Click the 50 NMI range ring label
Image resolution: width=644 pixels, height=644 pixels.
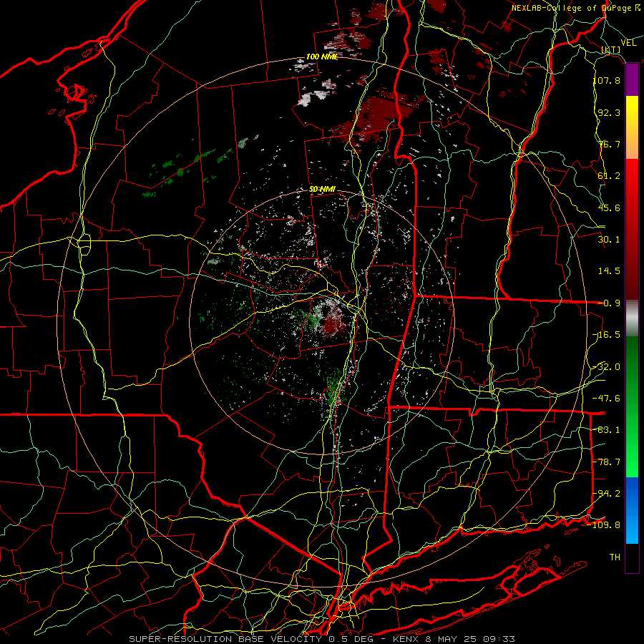[322, 190]
